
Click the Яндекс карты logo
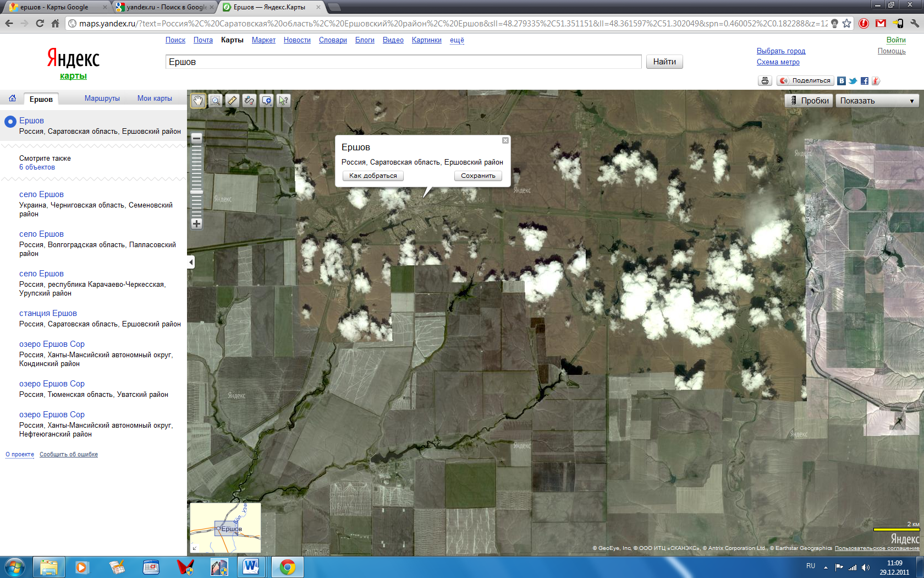(x=73, y=63)
